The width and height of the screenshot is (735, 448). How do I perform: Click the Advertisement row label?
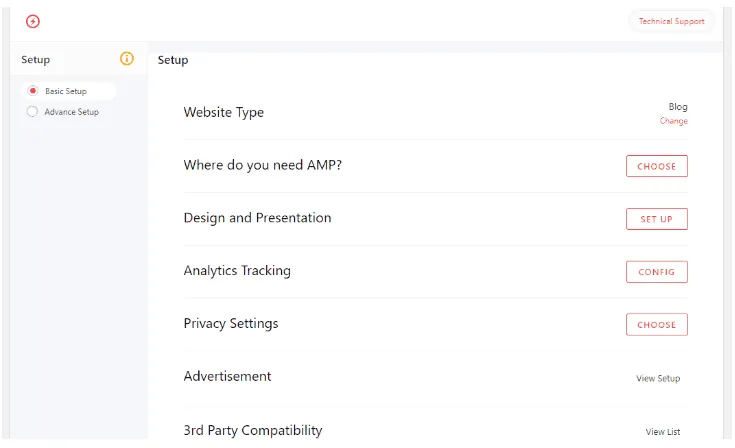coord(227,377)
